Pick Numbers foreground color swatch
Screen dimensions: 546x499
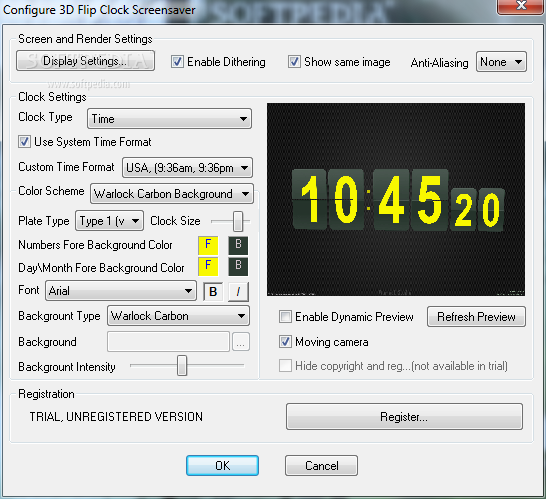(x=208, y=245)
